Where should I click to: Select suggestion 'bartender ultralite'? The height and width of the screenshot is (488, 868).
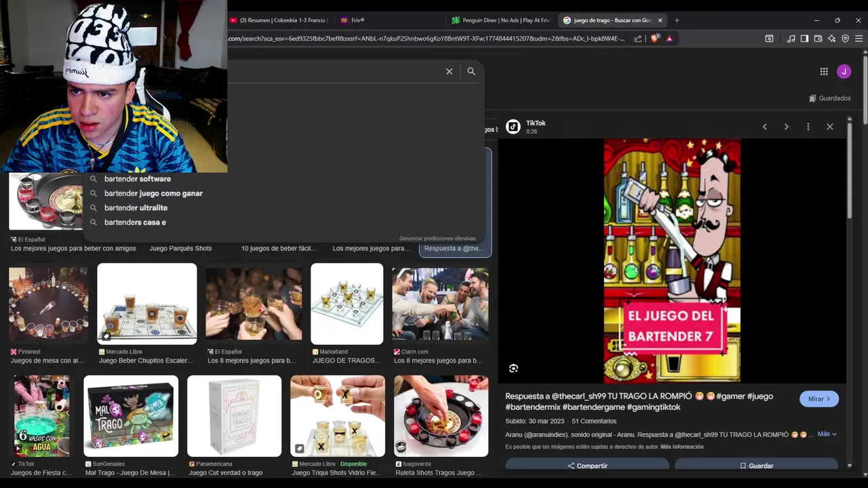coord(136,208)
